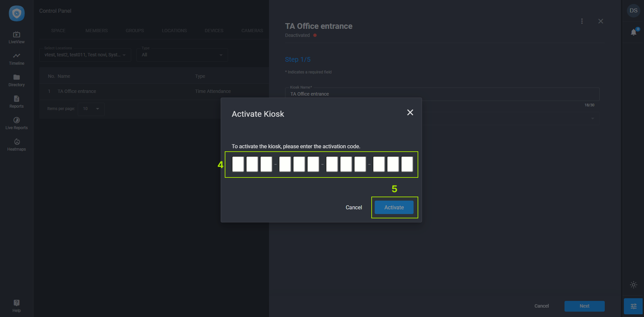Cancel the Activate Kiosk dialog
644x317 pixels.
pos(354,208)
